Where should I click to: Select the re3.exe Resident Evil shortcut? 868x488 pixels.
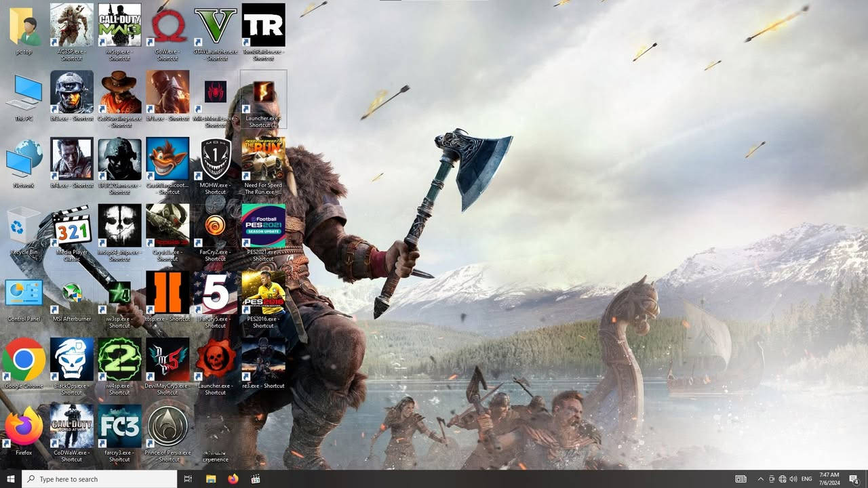(263, 364)
